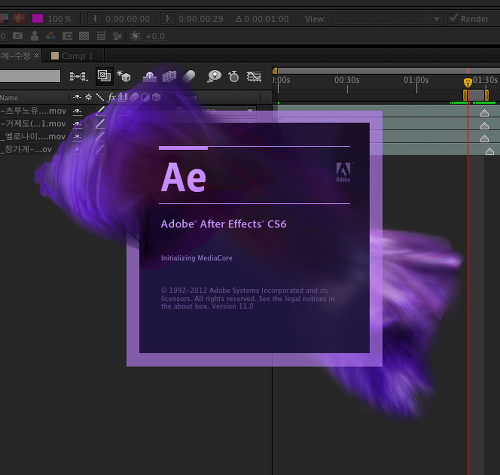This screenshot has width=500, height=475.
Task: Enable Draft 3D in timeline toolbar
Action: pyautogui.click(x=124, y=76)
